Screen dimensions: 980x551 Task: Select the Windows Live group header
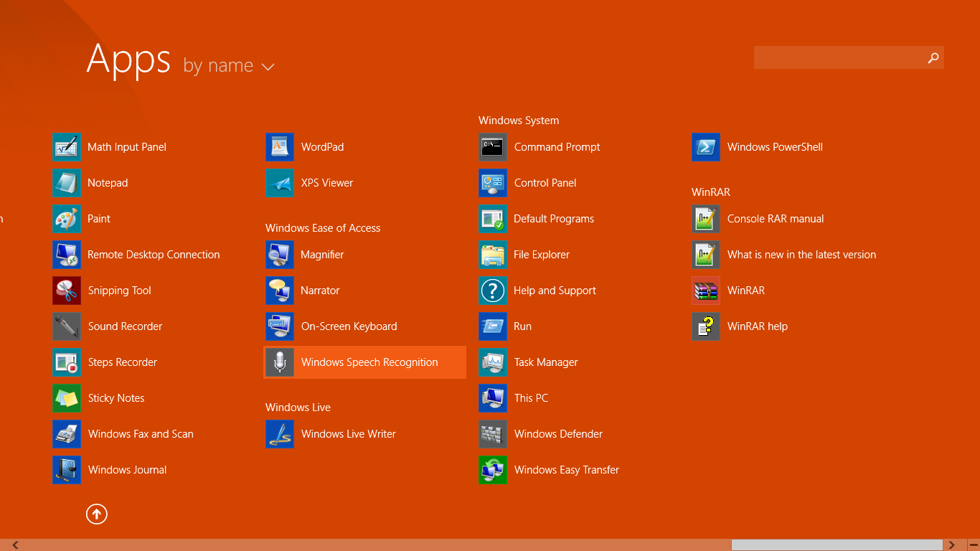298,408
